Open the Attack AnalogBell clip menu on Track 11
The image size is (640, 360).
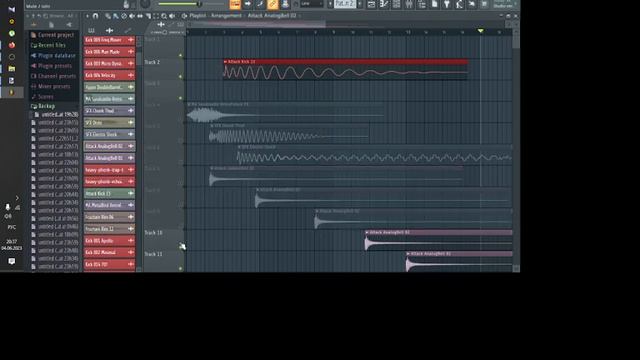point(408,254)
